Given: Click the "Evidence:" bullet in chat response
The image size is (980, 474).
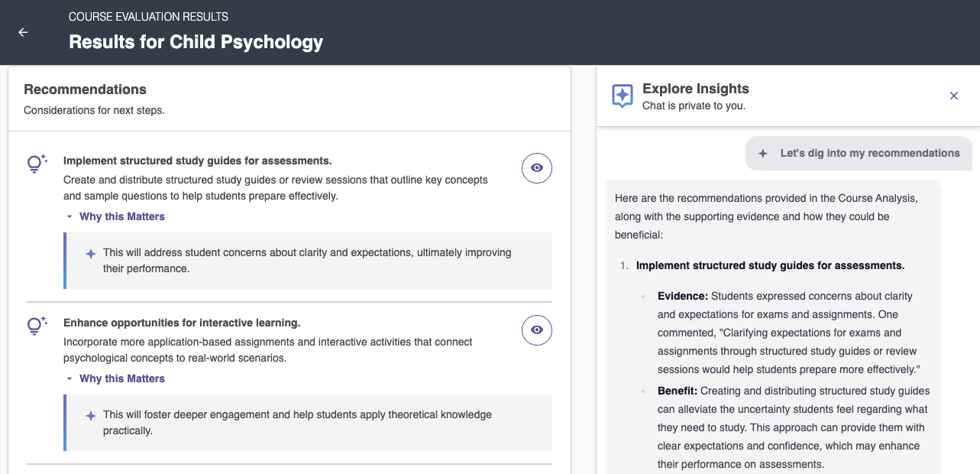Looking at the screenshot, I should [683, 296].
